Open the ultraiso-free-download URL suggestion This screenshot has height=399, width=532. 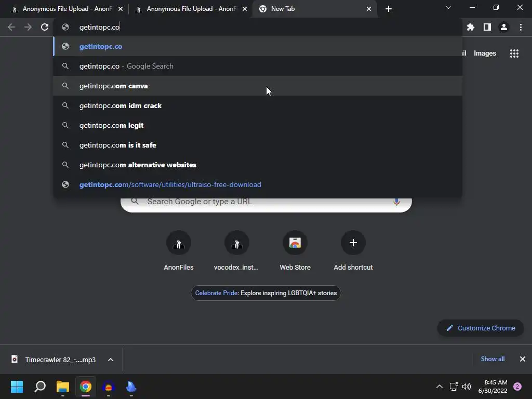click(258, 184)
